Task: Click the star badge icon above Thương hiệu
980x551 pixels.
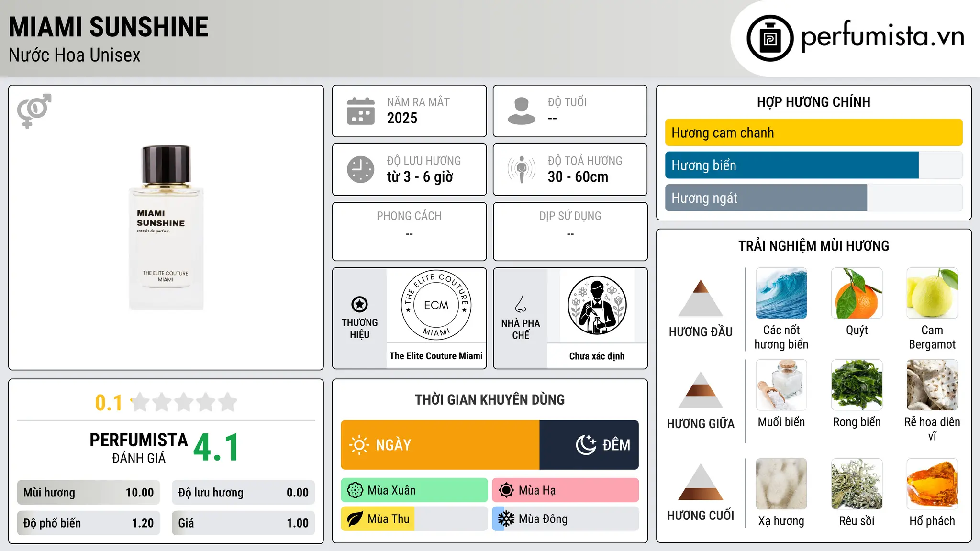Action: tap(359, 304)
